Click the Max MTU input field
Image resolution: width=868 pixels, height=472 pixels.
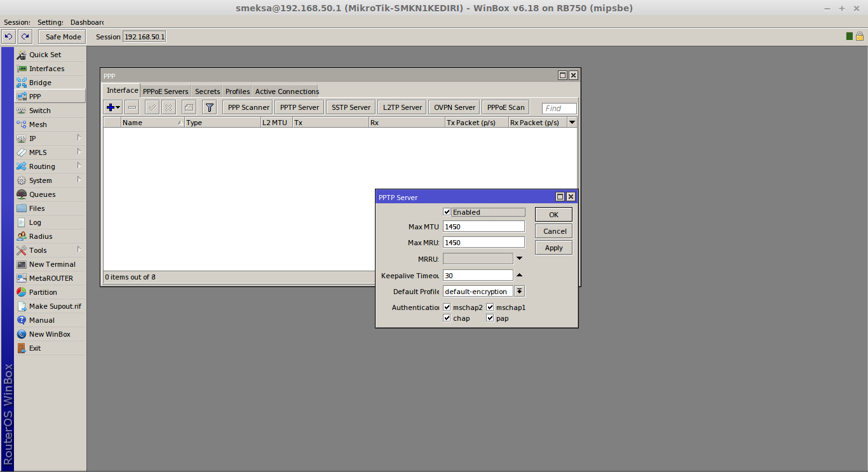[484, 226]
